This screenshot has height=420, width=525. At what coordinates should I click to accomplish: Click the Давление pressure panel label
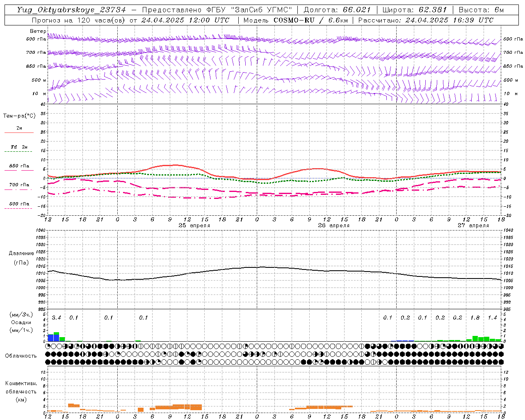tap(21, 253)
